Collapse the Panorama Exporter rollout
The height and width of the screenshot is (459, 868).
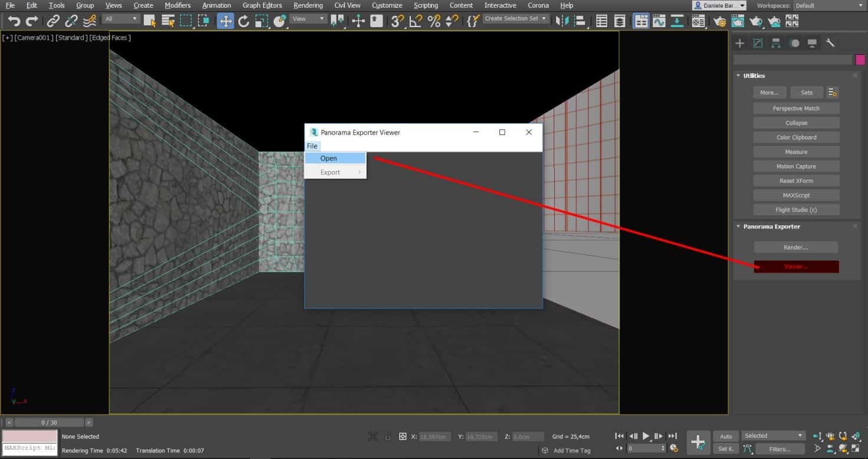click(739, 226)
